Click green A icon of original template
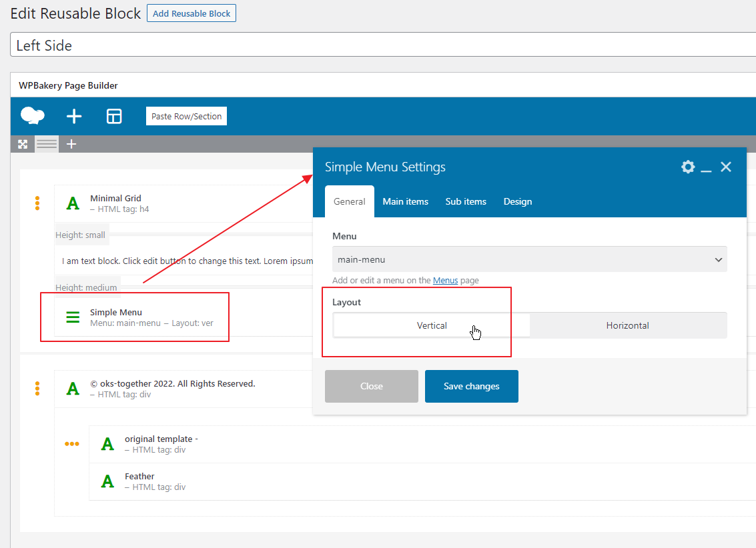This screenshot has width=756, height=548. pos(107,443)
